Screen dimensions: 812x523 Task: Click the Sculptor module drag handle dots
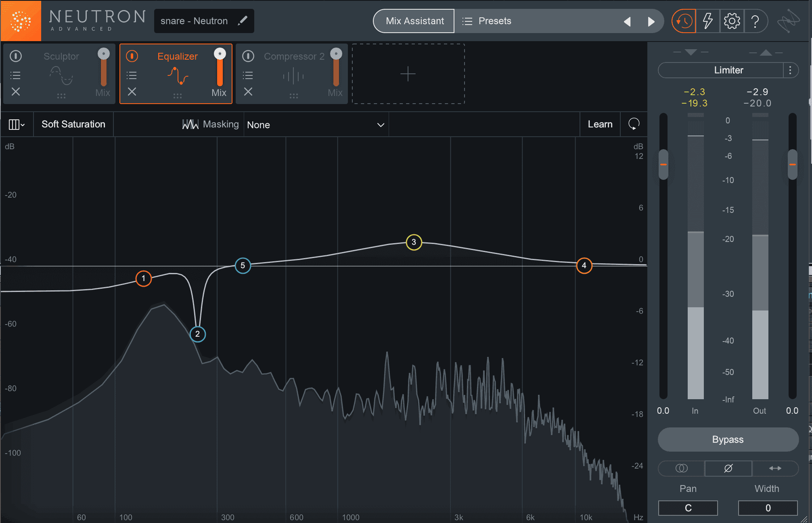(61, 96)
